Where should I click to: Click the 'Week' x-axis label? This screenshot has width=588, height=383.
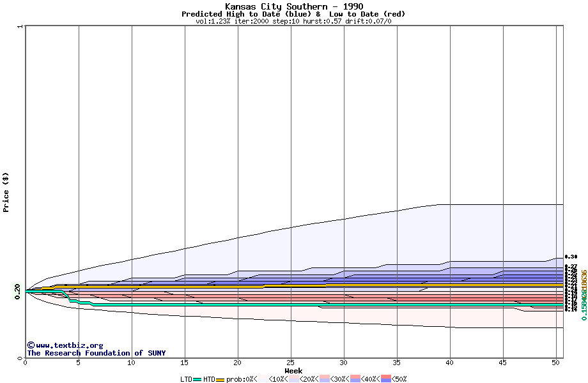click(293, 371)
